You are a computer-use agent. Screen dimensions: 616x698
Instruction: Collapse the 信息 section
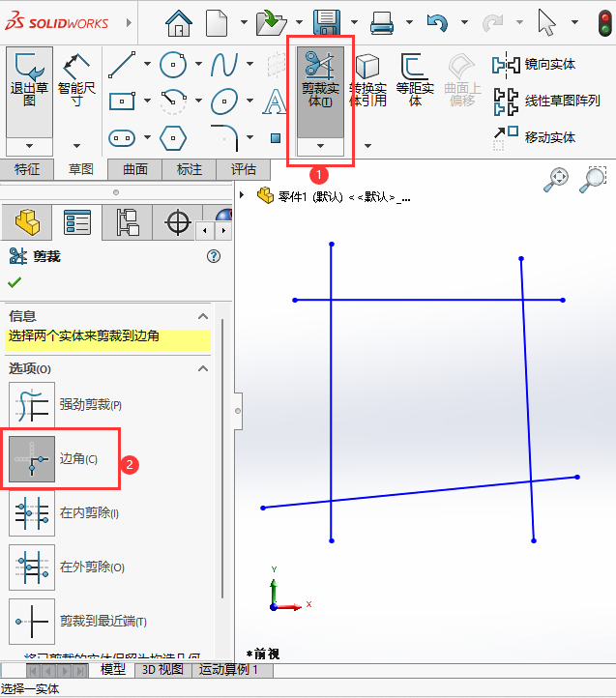[203, 316]
